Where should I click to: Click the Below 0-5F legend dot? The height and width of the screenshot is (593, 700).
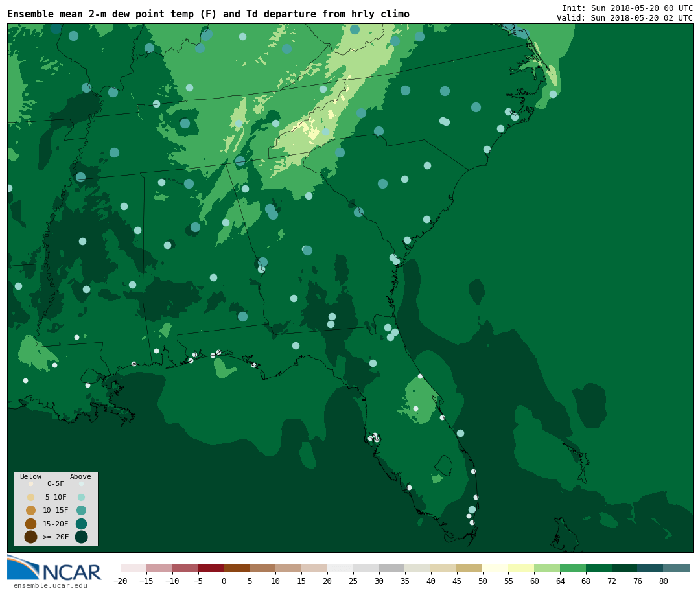coord(31,483)
